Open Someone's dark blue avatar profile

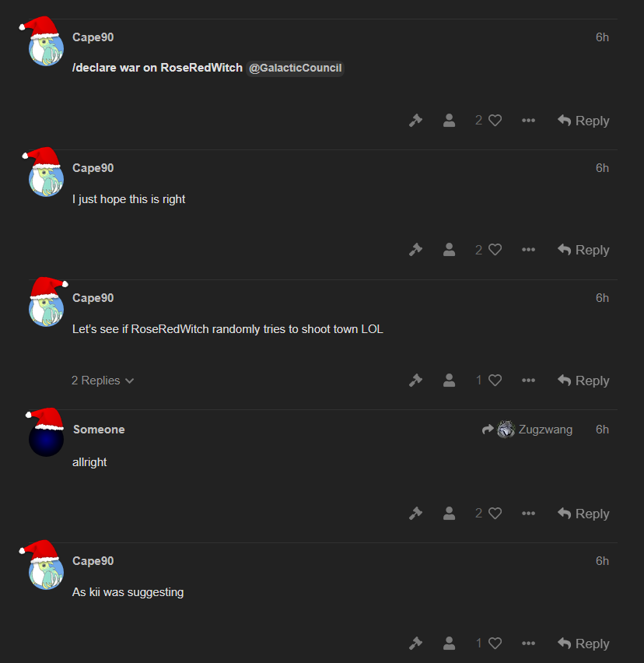46,439
